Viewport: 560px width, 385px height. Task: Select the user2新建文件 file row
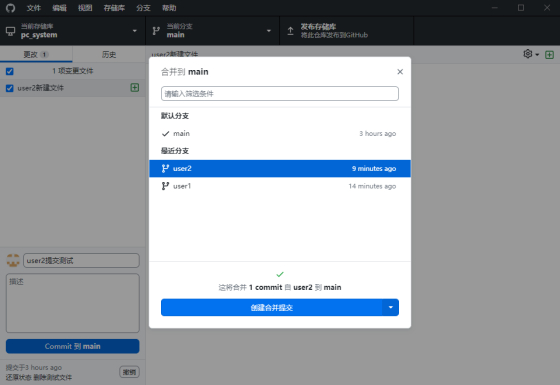[x=72, y=88]
